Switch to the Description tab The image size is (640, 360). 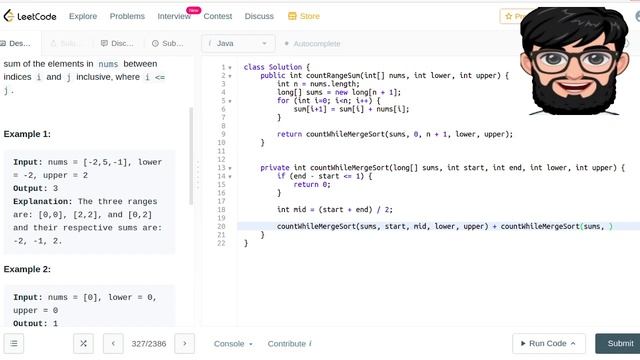click(x=16, y=43)
